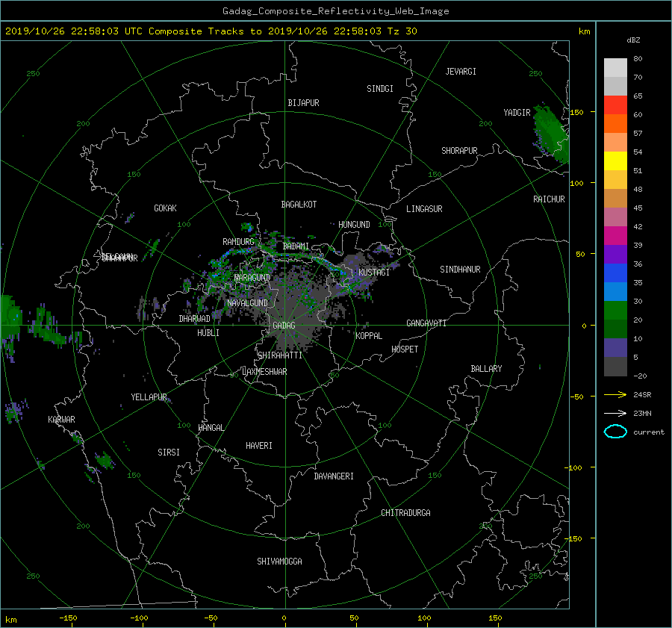
Task: Click the dBZ legend heading
Action: click(x=633, y=40)
